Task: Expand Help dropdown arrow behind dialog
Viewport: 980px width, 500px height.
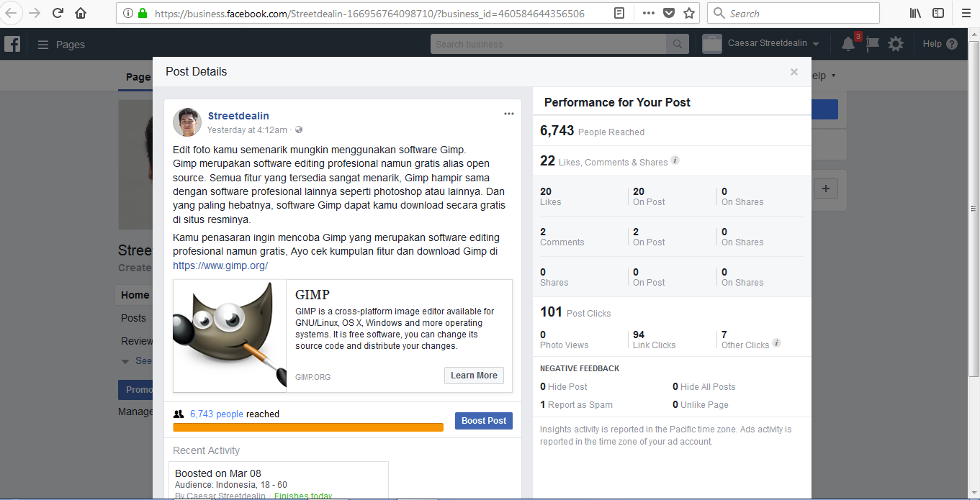Action: [834, 76]
